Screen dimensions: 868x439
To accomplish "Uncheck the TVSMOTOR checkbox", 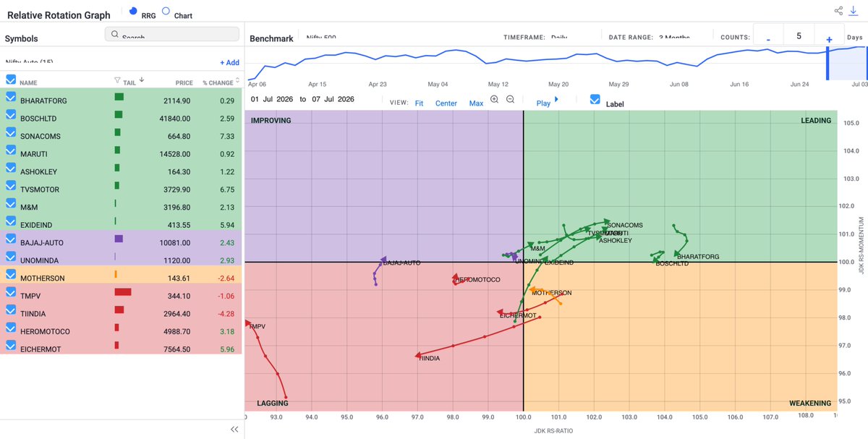I will pyautogui.click(x=11, y=185).
